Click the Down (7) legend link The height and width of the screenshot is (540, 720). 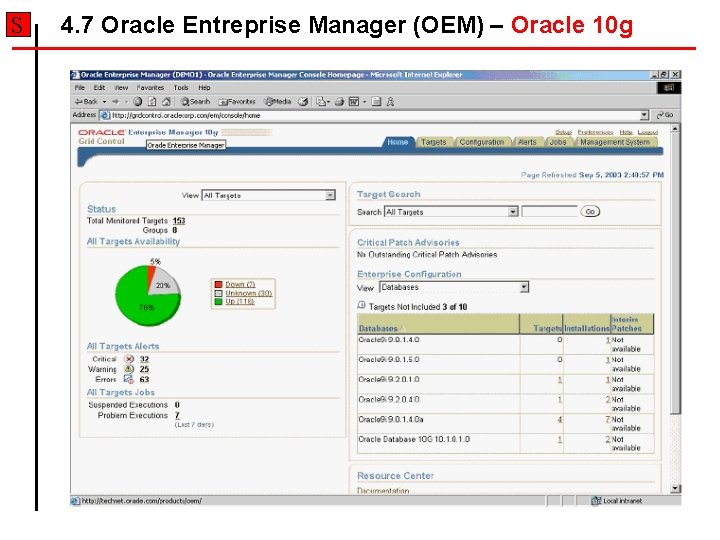click(x=240, y=284)
